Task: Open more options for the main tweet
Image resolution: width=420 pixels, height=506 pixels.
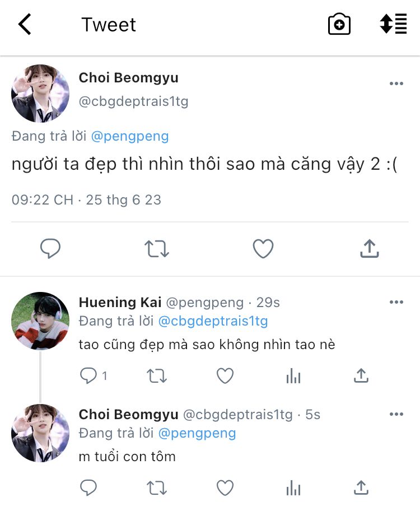Action: tap(396, 84)
